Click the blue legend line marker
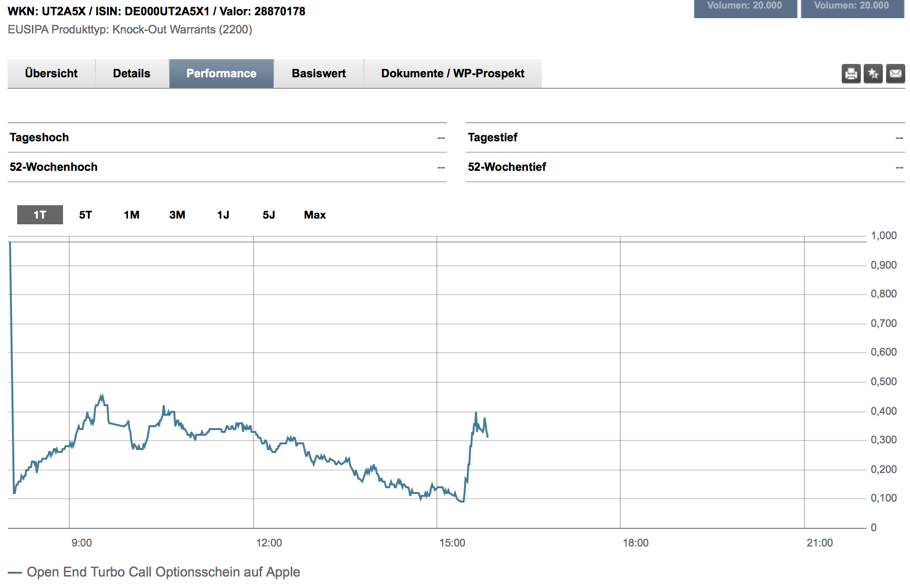The height and width of the screenshot is (588, 910). 15,572
